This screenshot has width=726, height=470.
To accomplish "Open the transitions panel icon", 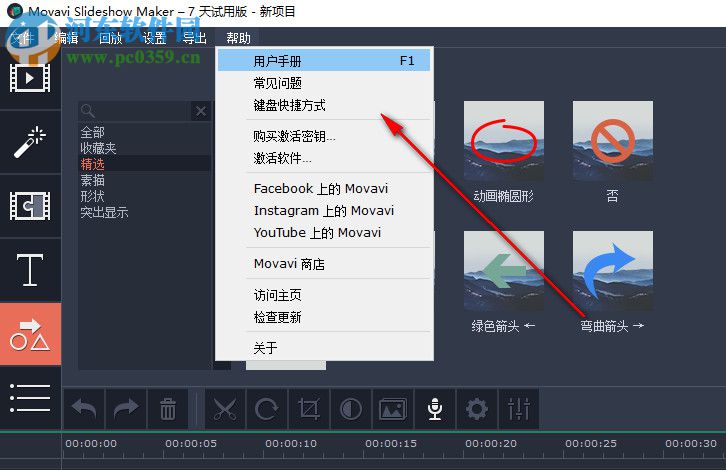I will [x=30, y=206].
